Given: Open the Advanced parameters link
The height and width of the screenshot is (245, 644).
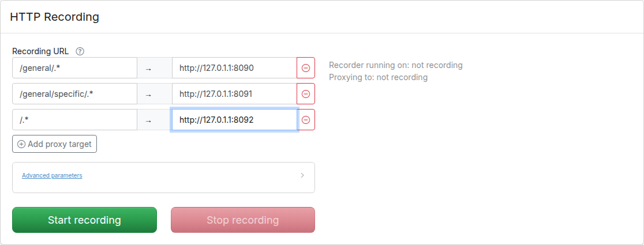Looking at the screenshot, I should (x=52, y=175).
